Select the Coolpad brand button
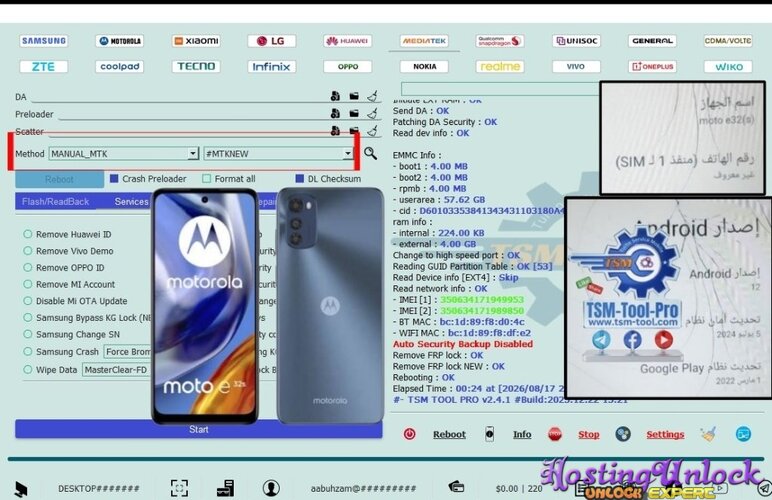 pos(120,66)
